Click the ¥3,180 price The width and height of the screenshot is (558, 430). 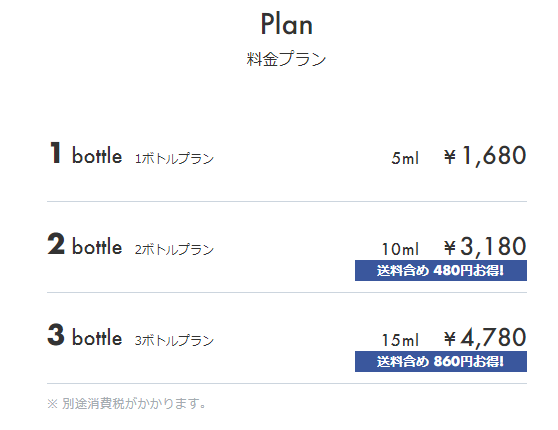[x=485, y=246]
